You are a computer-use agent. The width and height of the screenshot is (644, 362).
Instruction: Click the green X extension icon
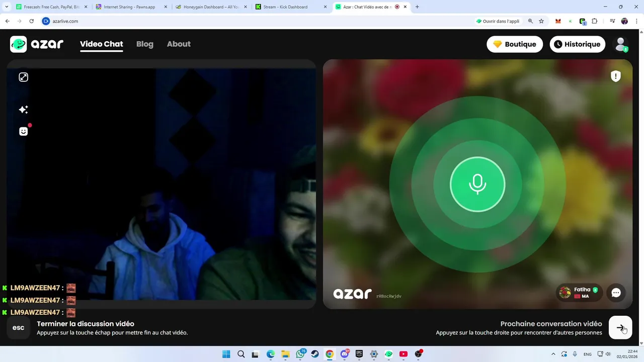570,21
